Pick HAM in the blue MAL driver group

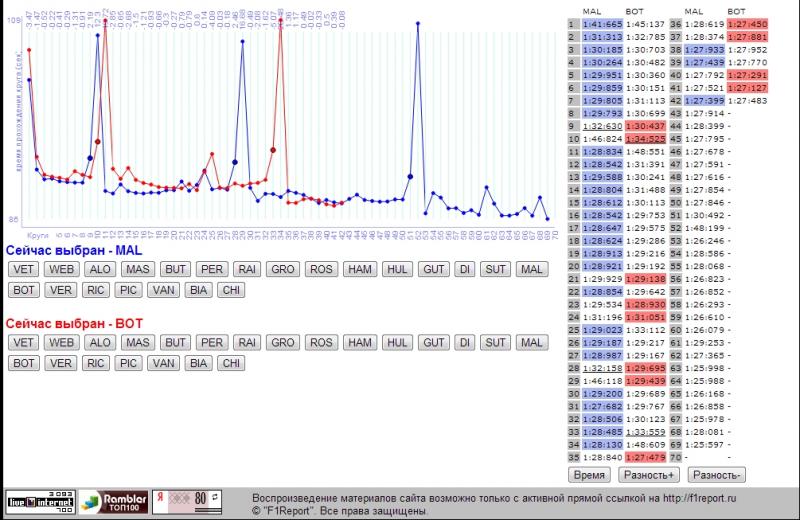pos(359,269)
